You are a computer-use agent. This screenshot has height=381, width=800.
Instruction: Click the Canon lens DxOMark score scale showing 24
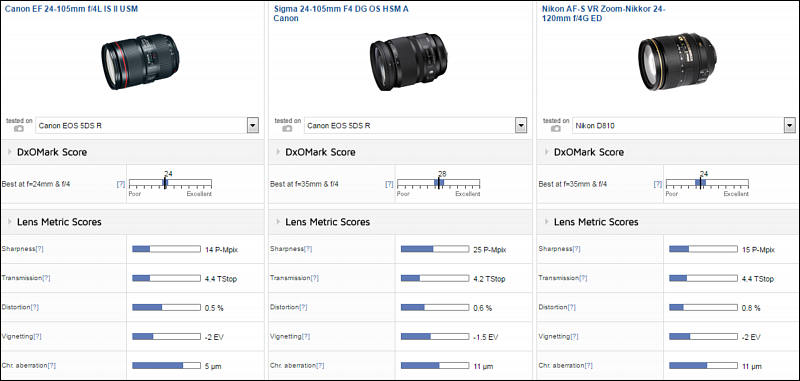click(x=170, y=184)
